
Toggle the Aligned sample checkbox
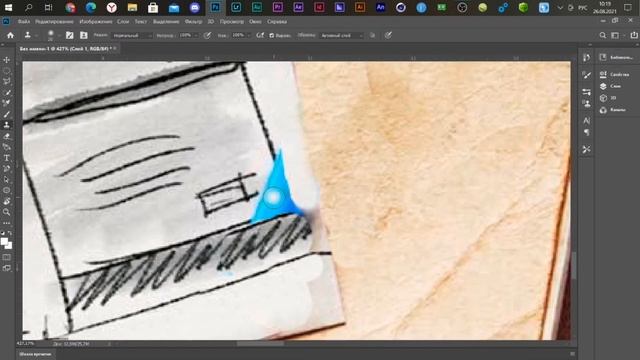point(272,36)
